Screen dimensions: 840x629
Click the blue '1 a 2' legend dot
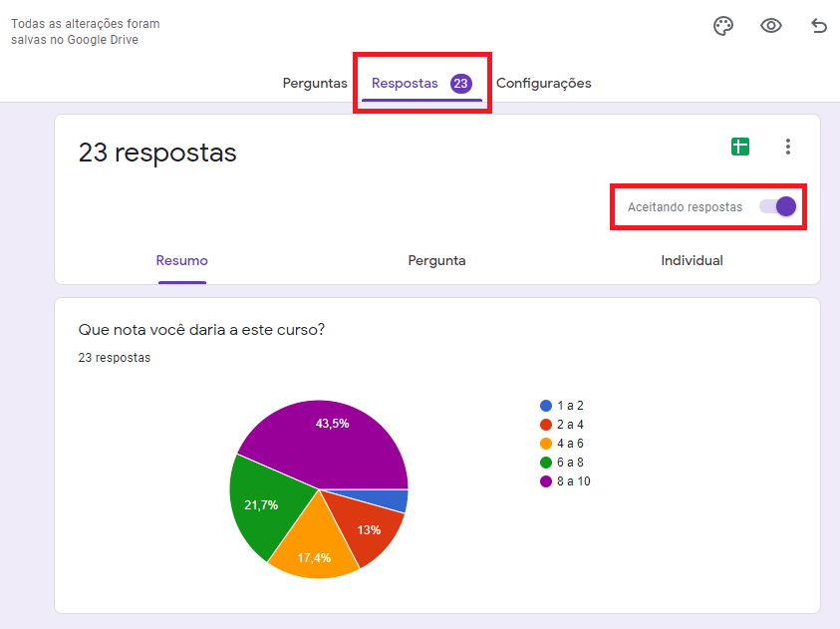[546, 406]
